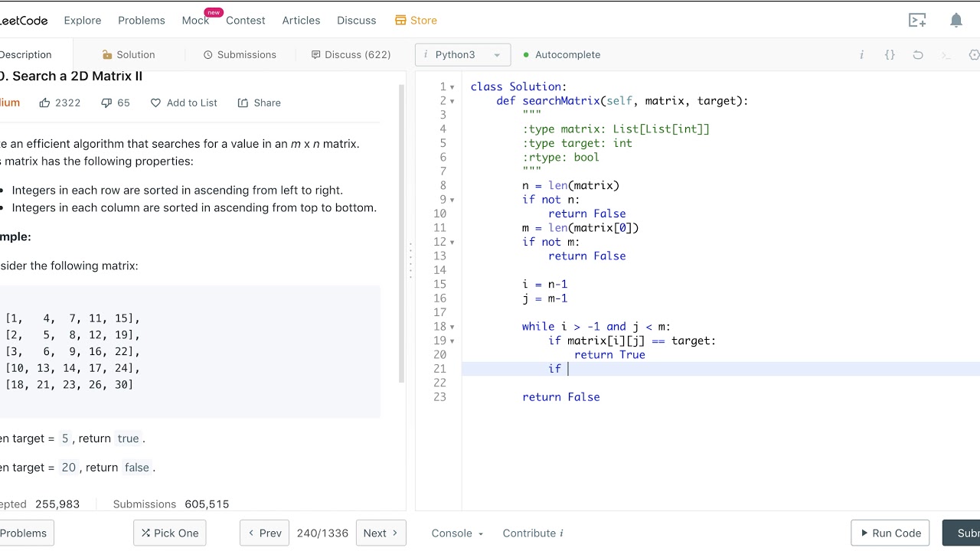Click the Run Code button
980x551 pixels.
click(x=890, y=533)
